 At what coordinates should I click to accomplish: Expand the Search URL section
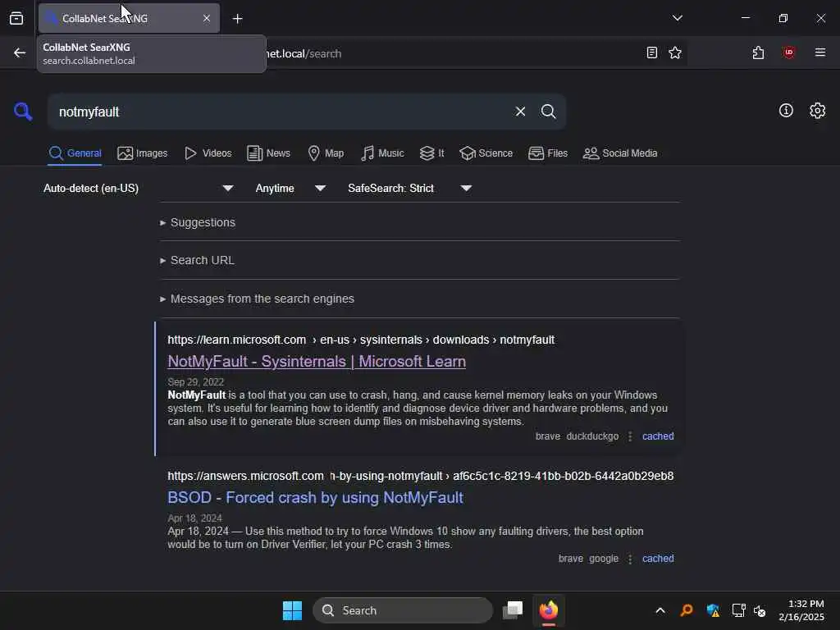pyautogui.click(x=197, y=260)
